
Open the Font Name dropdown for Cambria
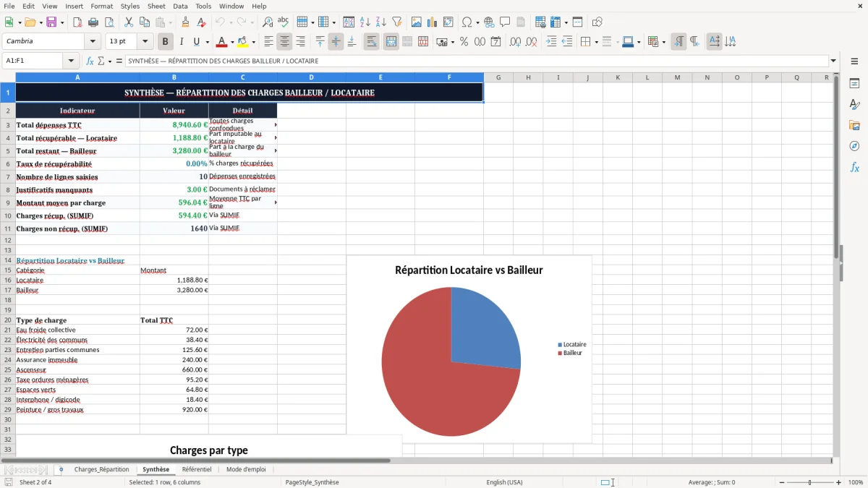coord(92,42)
